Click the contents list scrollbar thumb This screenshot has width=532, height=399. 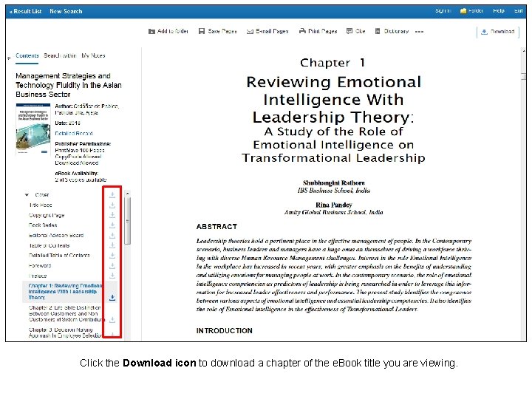pyautogui.click(x=128, y=221)
